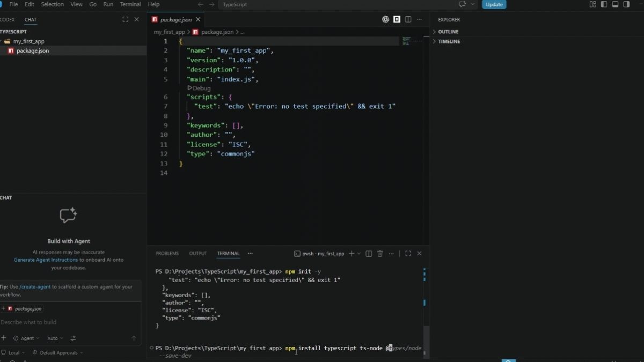Switch to the PROBLEMS panel tab
Viewport: 644px width, 362px height.
pyautogui.click(x=167, y=254)
